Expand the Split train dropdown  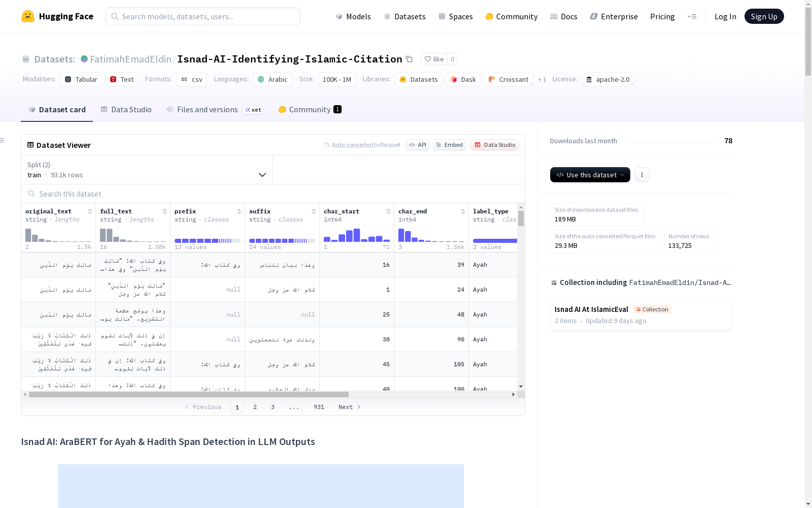coord(147,170)
